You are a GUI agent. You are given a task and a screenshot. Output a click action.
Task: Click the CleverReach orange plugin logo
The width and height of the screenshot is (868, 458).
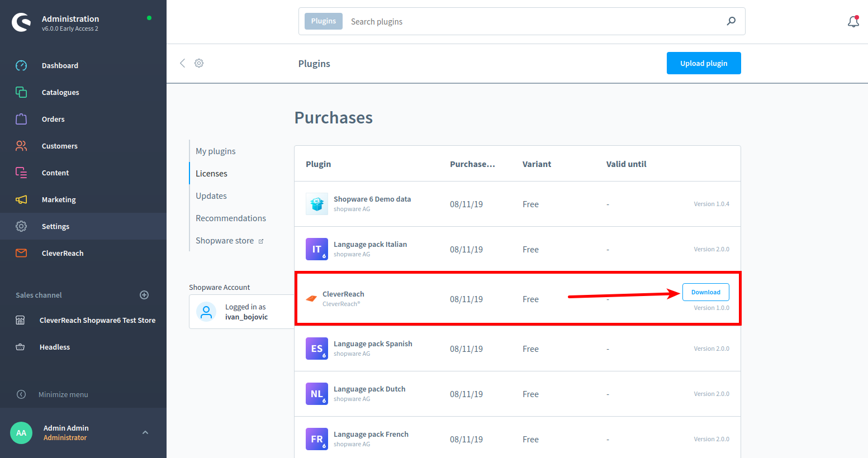[x=311, y=299]
